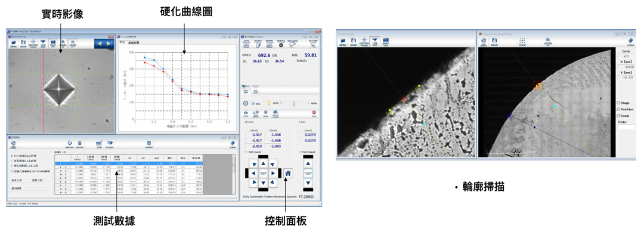The width and height of the screenshot is (644, 235).
Task: Move stage left with X/Y left arrow
Action: click(x=253, y=173)
